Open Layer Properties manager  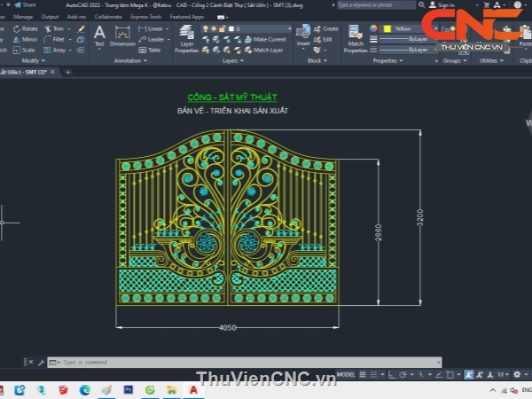pyautogui.click(x=186, y=39)
